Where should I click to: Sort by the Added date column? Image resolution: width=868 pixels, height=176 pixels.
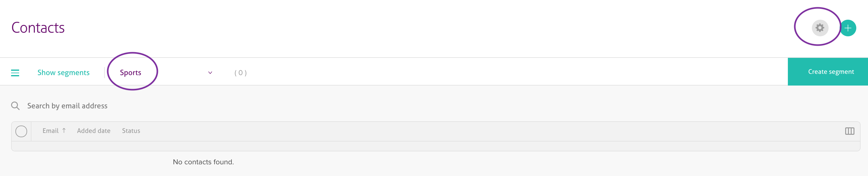(x=94, y=131)
